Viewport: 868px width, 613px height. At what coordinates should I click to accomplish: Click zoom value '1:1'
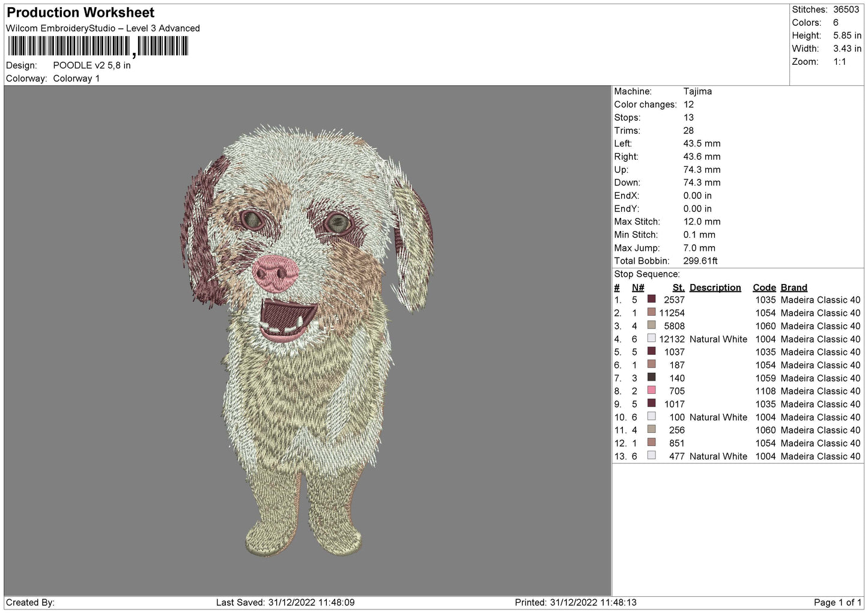click(x=839, y=62)
